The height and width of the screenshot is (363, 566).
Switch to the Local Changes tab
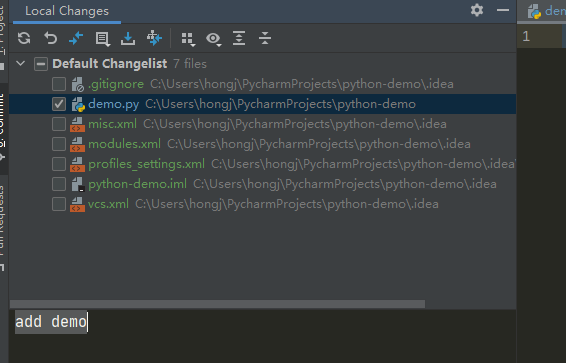tap(67, 11)
